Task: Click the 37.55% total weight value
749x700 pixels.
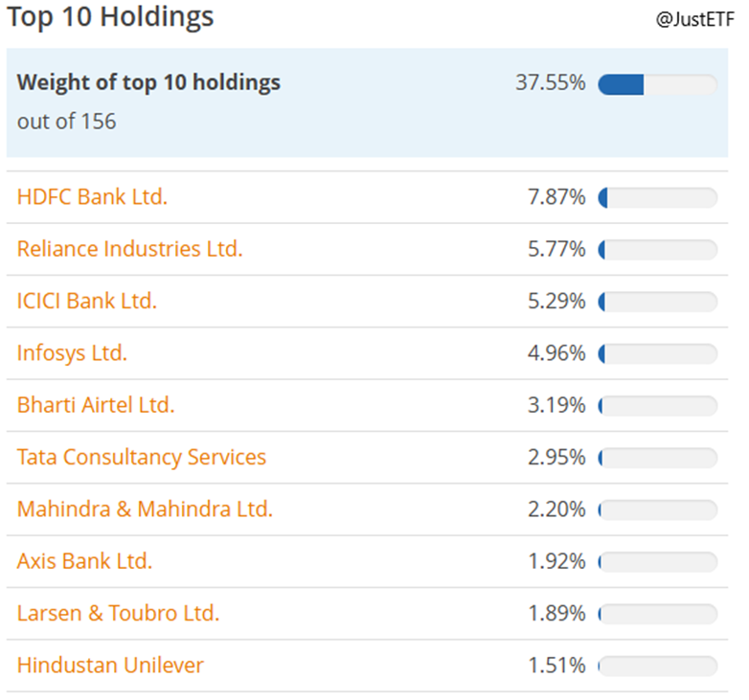Action: 550,82
